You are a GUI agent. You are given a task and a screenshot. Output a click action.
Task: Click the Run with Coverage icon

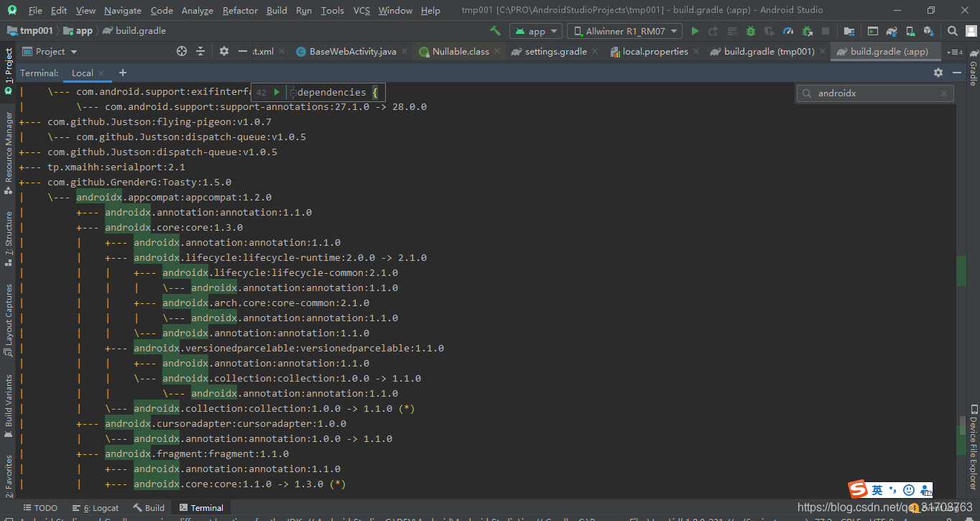pos(769,31)
